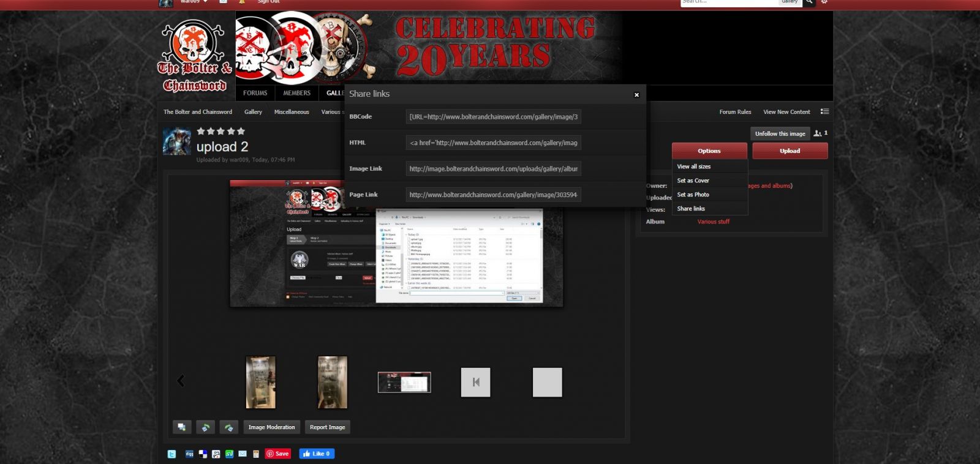
Task: Click the StumbleUpon share icon
Action: pos(229,454)
